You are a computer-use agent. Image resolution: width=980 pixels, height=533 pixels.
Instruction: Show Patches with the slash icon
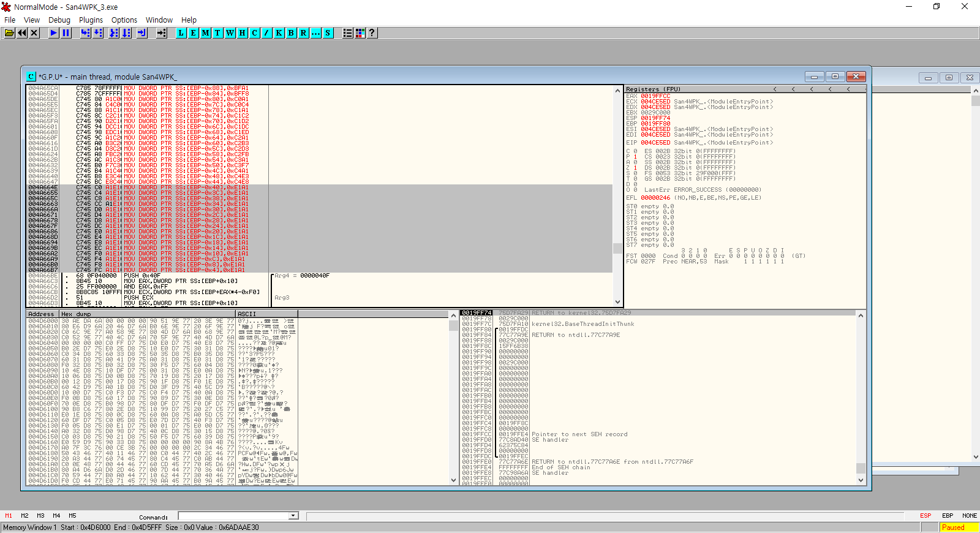(x=267, y=33)
